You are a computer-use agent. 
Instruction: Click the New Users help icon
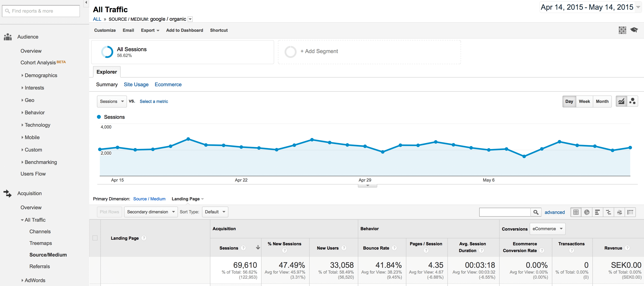[344, 248]
